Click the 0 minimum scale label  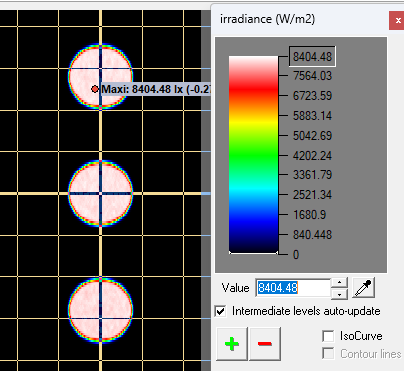coord(296,255)
